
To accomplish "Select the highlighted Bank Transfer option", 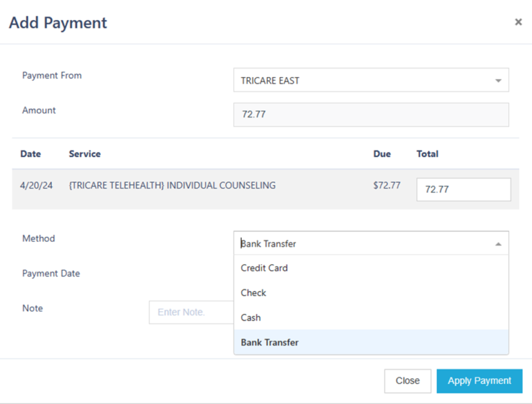I will 269,342.
